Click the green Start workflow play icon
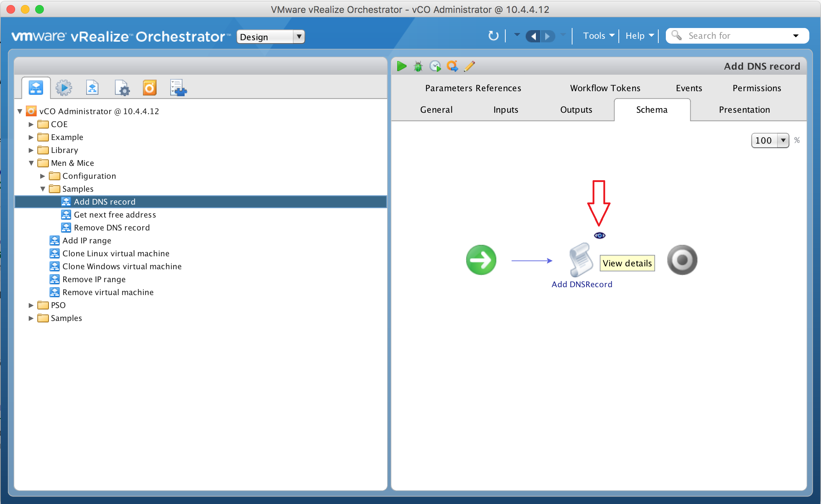This screenshot has height=504, width=821. click(x=402, y=66)
